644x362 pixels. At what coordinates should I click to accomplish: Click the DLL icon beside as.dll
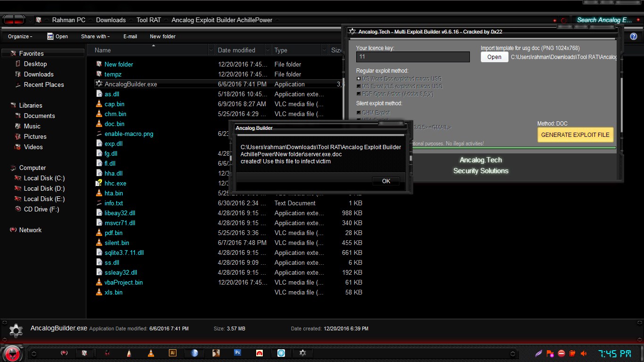click(x=99, y=94)
